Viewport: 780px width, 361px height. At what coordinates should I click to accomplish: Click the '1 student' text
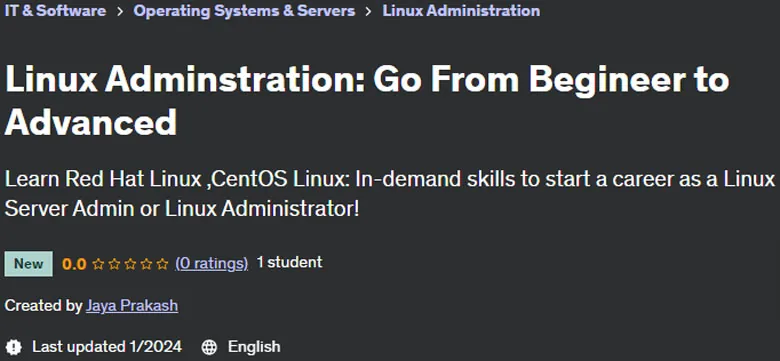290,262
